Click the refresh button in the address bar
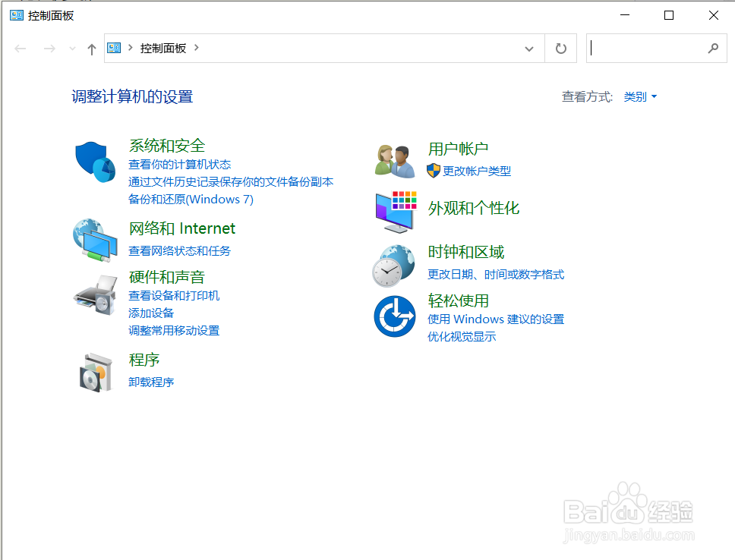 (560, 48)
